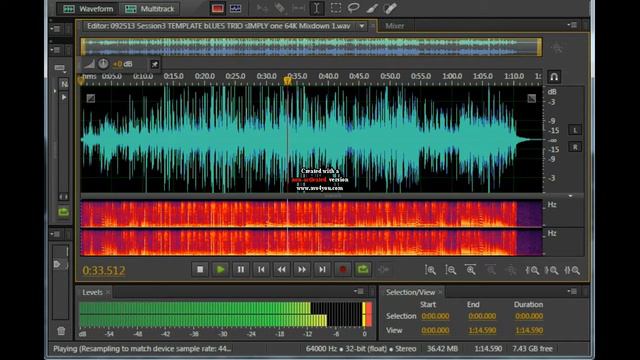Toggle the HUD pin icon
The width and height of the screenshot is (640, 360).
[x=155, y=64]
